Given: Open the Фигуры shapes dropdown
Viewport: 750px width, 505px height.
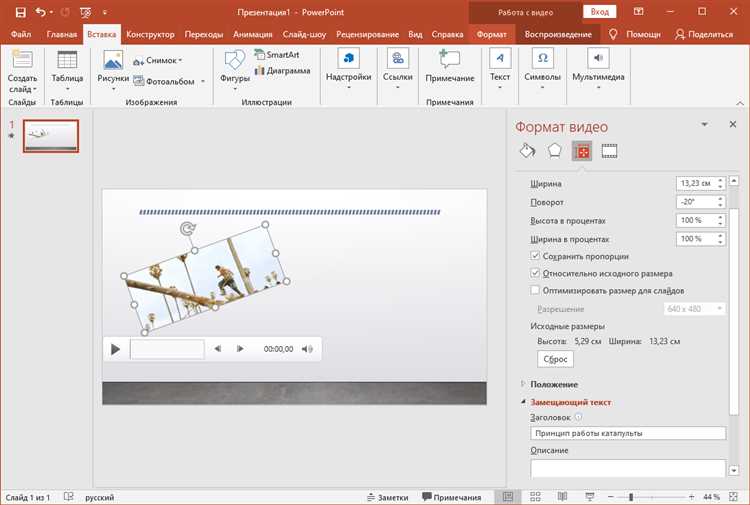Looking at the screenshot, I should point(235,79).
